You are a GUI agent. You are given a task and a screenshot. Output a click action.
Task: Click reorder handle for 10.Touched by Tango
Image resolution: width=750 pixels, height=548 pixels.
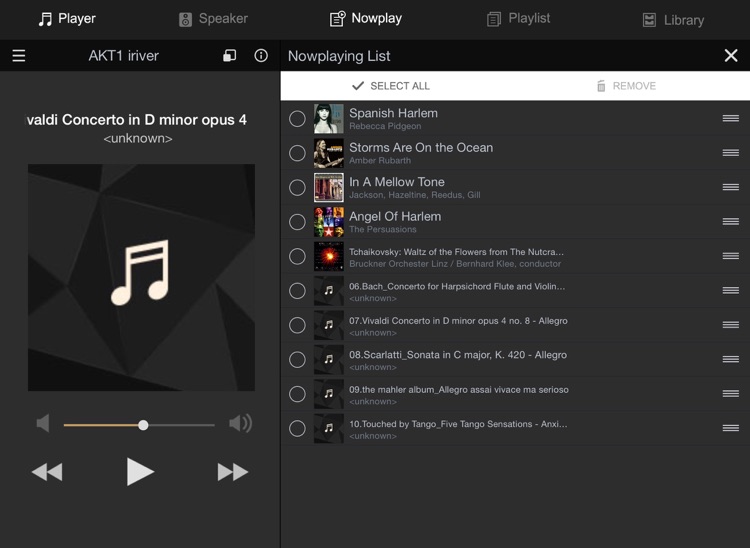[x=730, y=428]
